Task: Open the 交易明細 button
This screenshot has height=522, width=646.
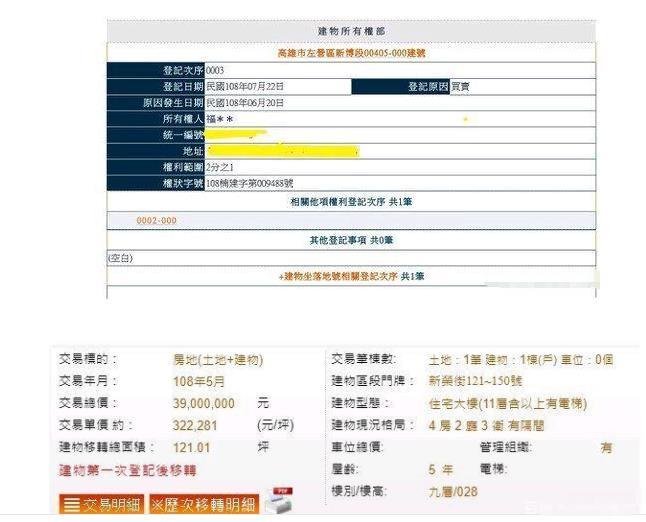Action: click(102, 505)
